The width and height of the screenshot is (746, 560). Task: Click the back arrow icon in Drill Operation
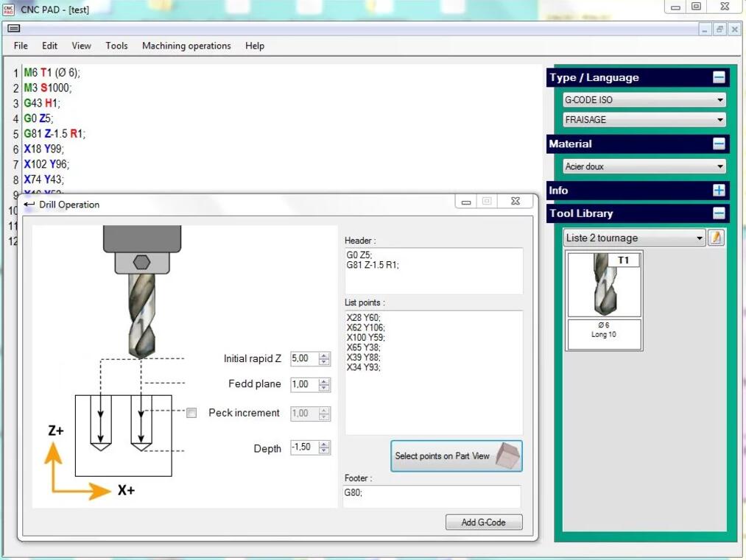click(x=29, y=205)
